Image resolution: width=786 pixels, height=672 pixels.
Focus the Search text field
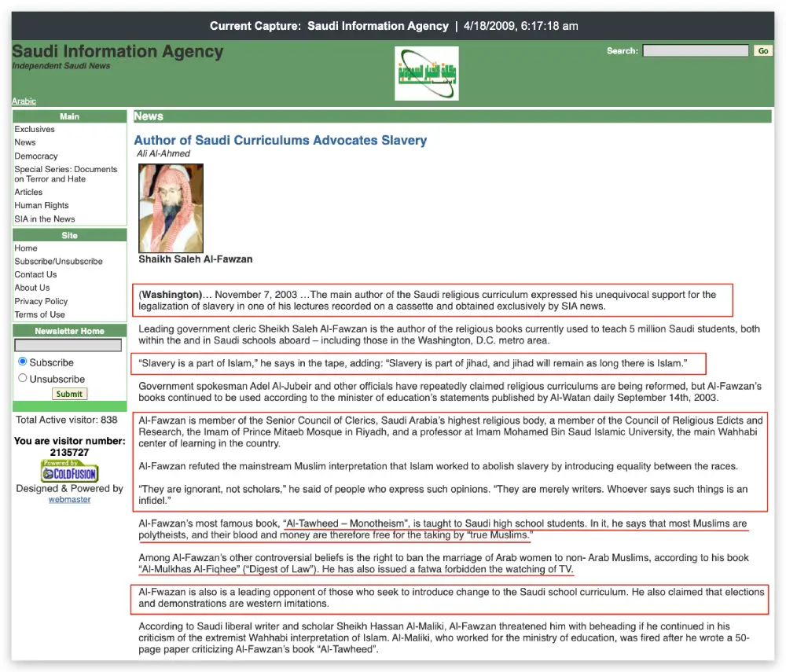click(x=695, y=50)
